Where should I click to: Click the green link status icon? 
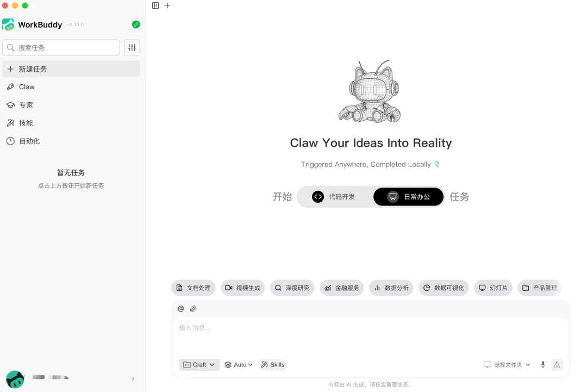[x=136, y=24]
